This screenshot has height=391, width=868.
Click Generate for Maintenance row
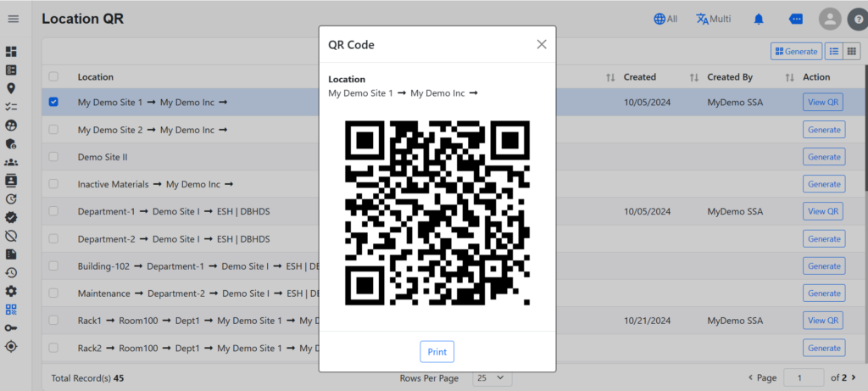click(x=824, y=293)
